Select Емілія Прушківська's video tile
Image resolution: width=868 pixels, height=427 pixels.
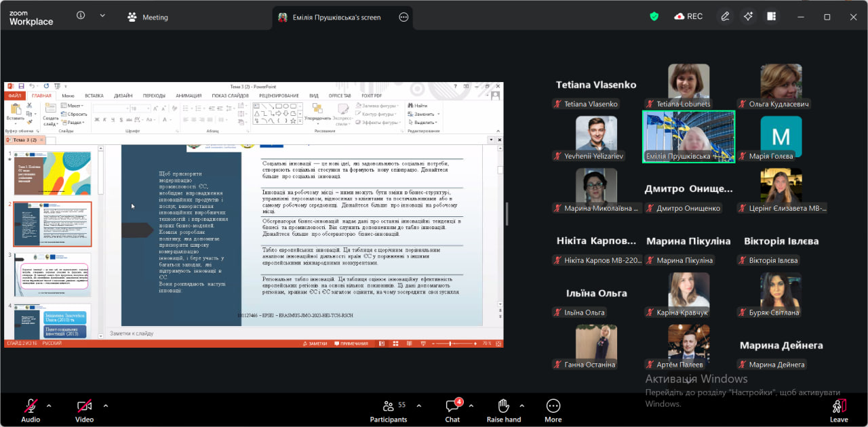point(688,136)
